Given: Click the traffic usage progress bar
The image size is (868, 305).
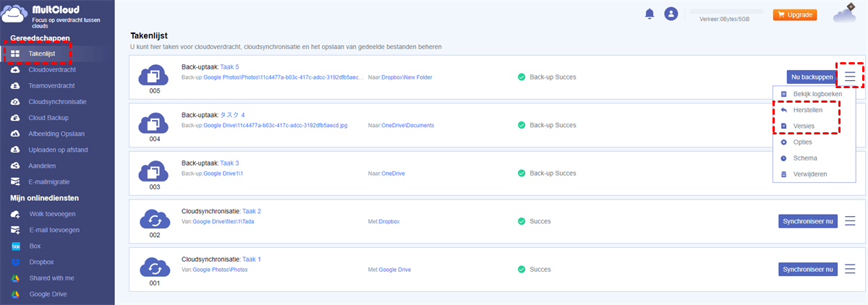Looking at the screenshot, I should coord(727,12).
